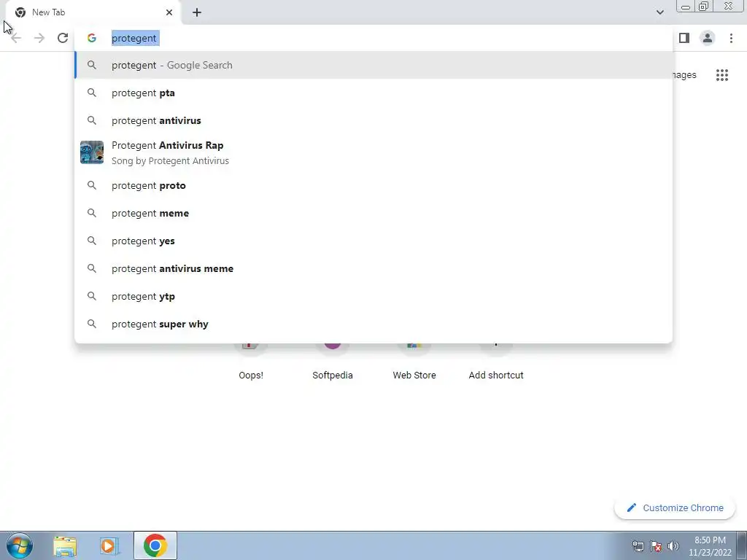Choose the 'protegent meme' suggestion
This screenshot has height=560, width=747.
tap(373, 213)
